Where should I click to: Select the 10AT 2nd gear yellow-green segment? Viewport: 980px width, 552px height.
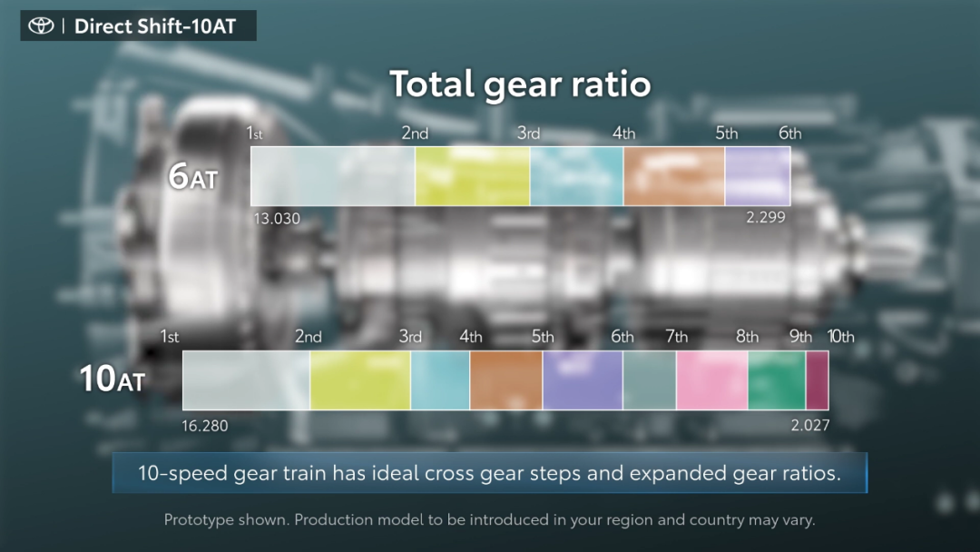(360, 380)
